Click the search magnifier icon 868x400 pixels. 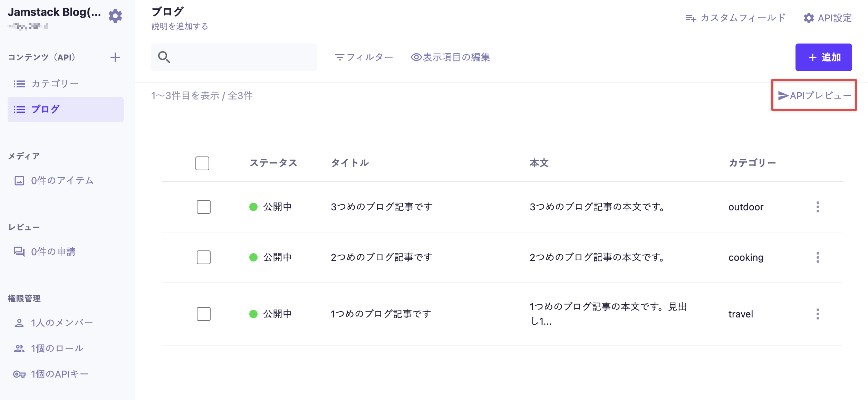click(164, 57)
